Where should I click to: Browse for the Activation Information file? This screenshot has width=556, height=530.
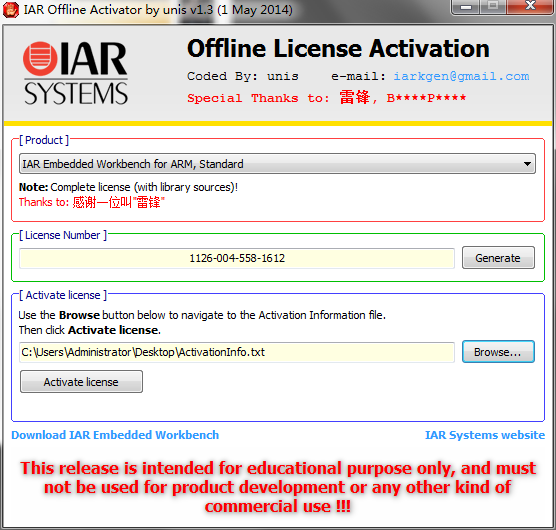click(498, 352)
